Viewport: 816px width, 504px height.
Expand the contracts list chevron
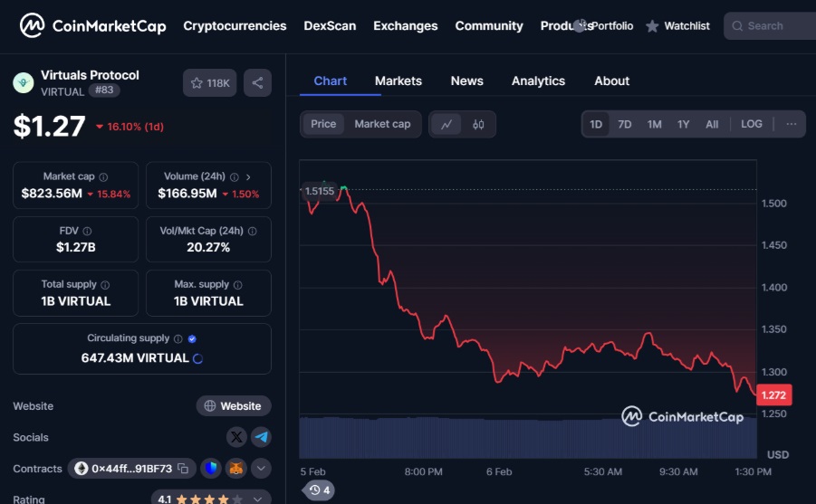pyautogui.click(x=261, y=469)
